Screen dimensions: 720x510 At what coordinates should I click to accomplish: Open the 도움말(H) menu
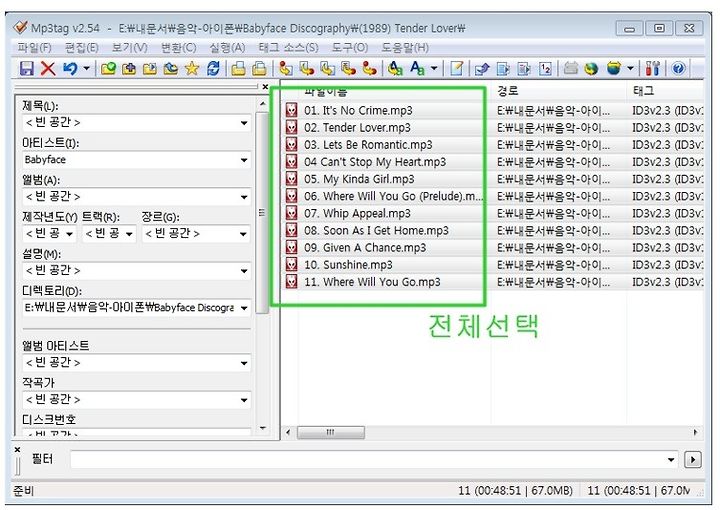point(405,48)
